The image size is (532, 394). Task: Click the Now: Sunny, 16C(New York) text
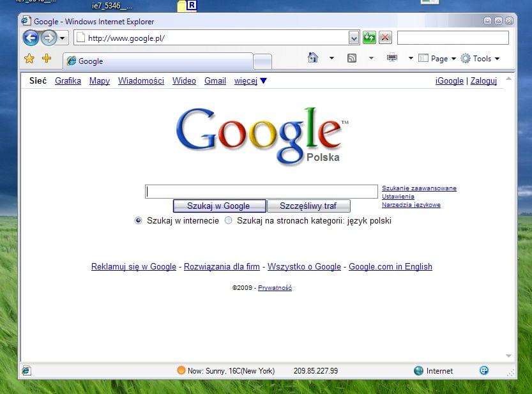pyautogui.click(x=231, y=371)
